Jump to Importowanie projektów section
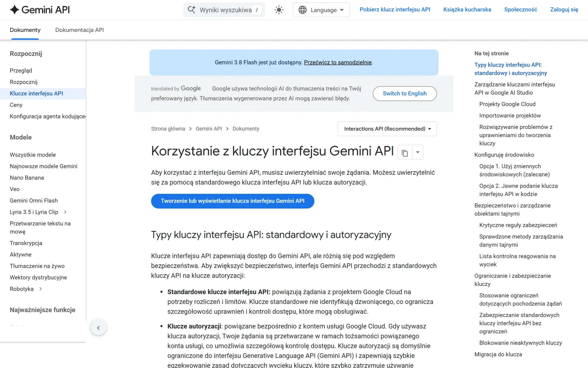This screenshot has width=588, height=368. (x=510, y=116)
